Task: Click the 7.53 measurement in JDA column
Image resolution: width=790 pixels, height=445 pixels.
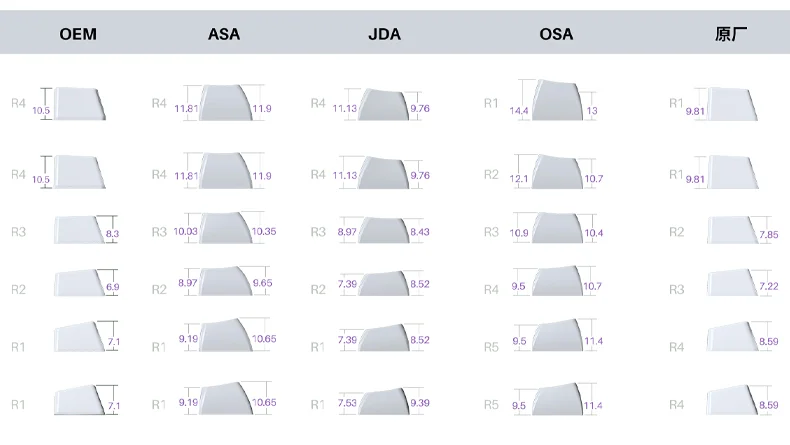Action: 347,404
